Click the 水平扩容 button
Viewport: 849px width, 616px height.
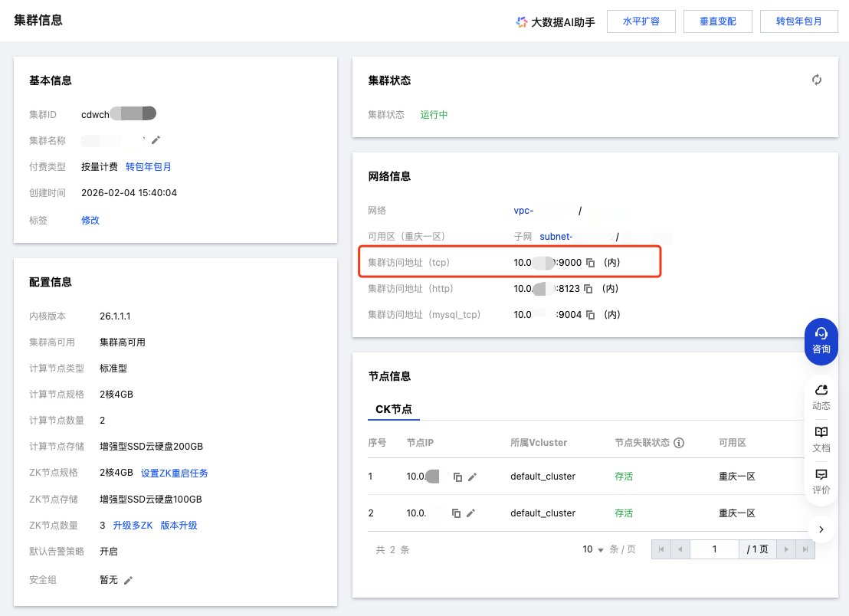coord(641,21)
